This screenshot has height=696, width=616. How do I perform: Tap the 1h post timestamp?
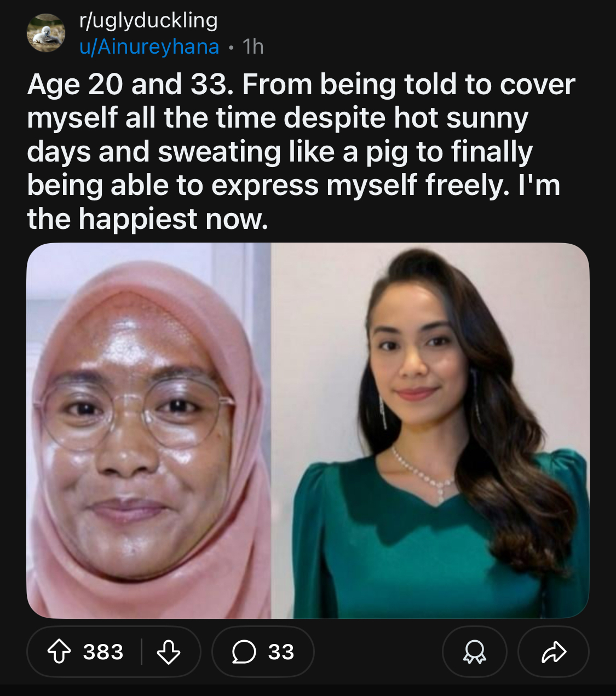(x=253, y=47)
